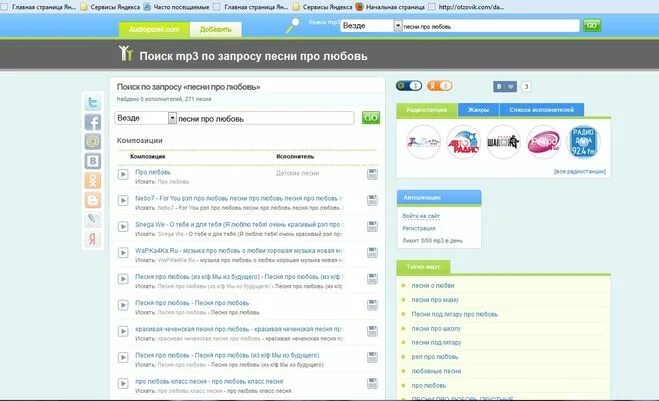Open the Радио Дача 92.4 fm logo
Image resolution: width=659 pixels, height=401 pixels.
point(583,142)
